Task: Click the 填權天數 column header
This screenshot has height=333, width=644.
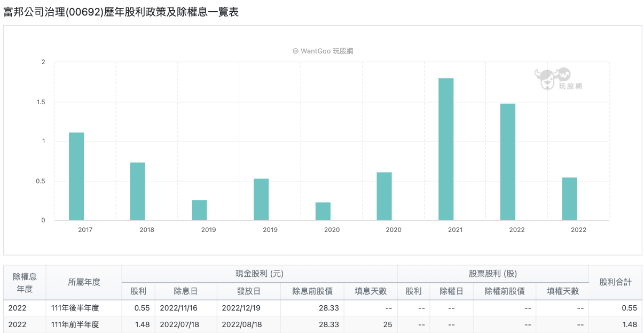Action: click(x=562, y=291)
